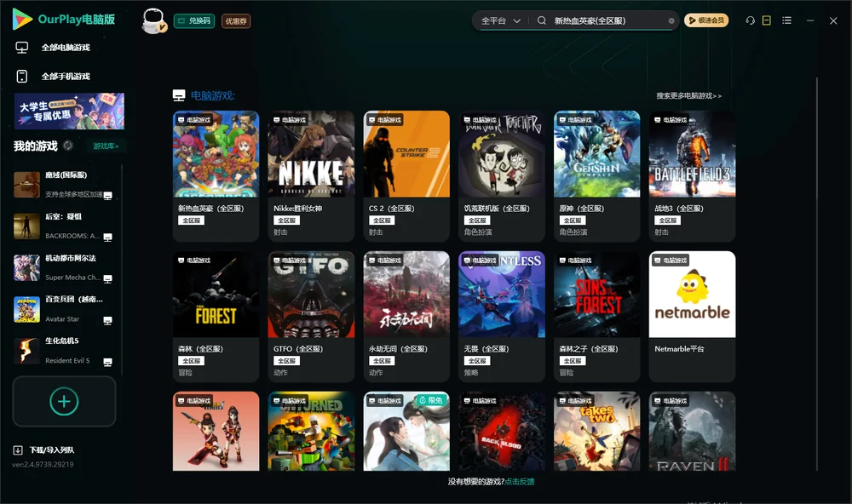This screenshot has height=504, width=852.
Task: Select 生化危机5 in my games
Action: [x=64, y=351]
